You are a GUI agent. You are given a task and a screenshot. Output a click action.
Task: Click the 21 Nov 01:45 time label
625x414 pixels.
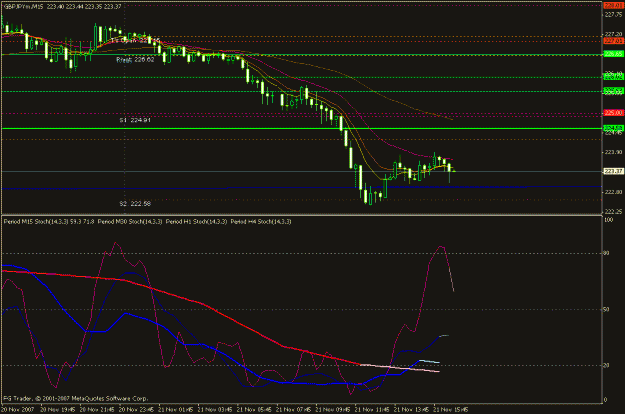[x=176, y=410]
